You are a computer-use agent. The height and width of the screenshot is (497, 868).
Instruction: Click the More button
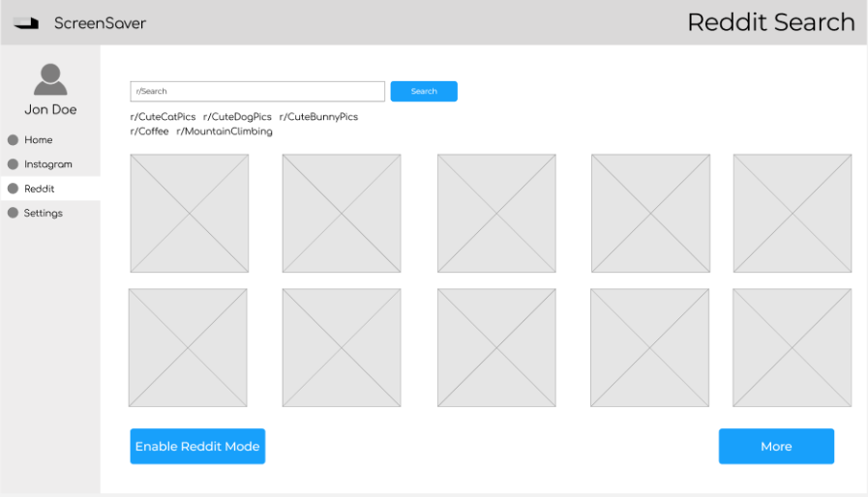[x=776, y=446]
